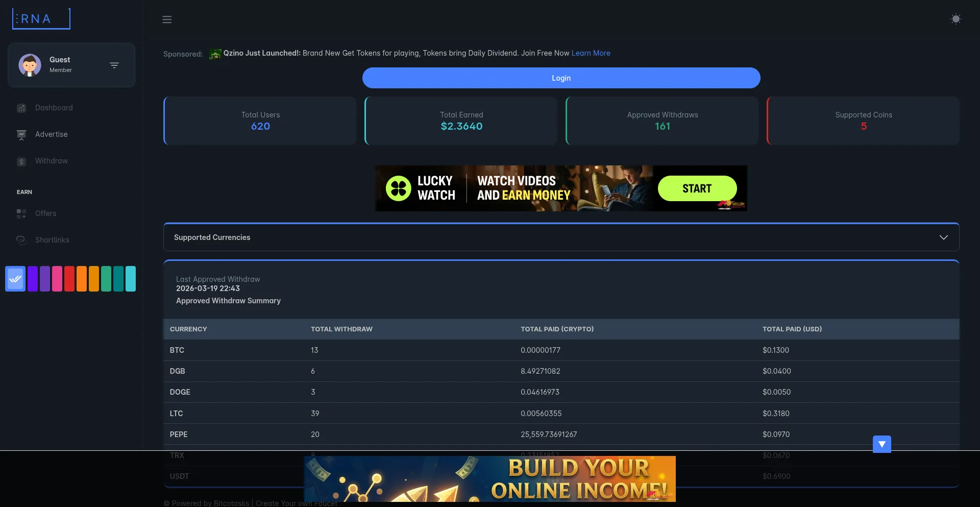980x507 pixels.
Task: Click the Withdraw dollar icon
Action: tap(21, 161)
